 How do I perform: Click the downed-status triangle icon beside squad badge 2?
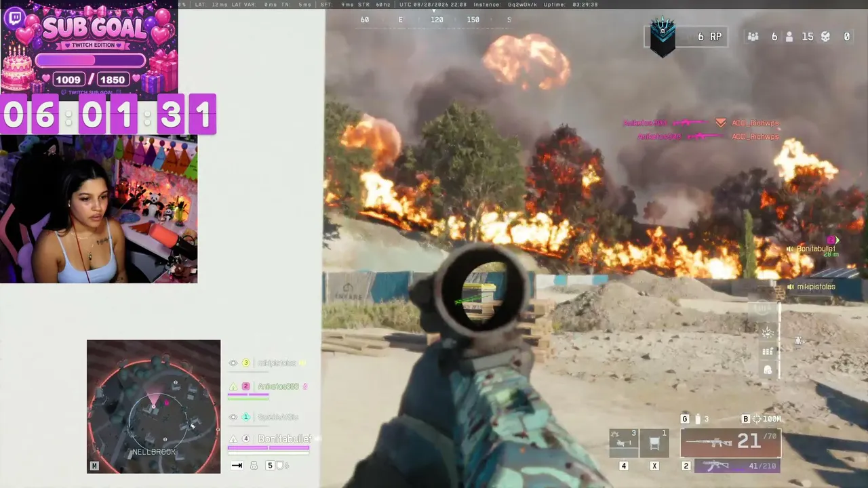[233, 387]
